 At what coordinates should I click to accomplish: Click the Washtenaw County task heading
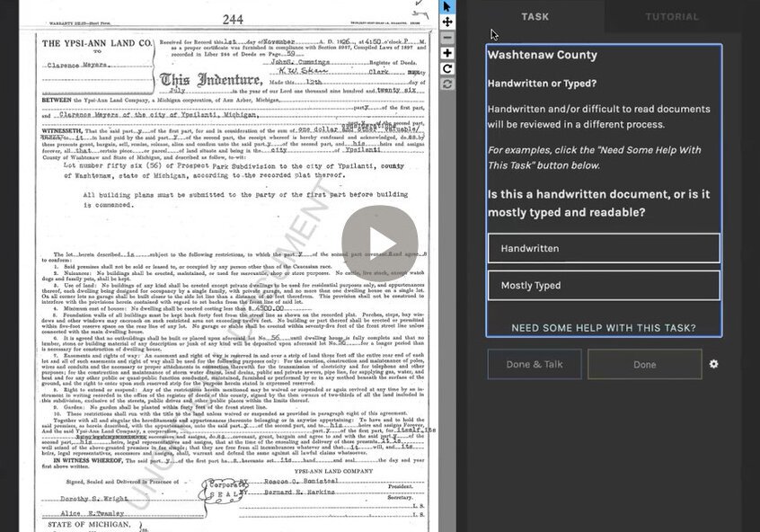tap(542, 56)
